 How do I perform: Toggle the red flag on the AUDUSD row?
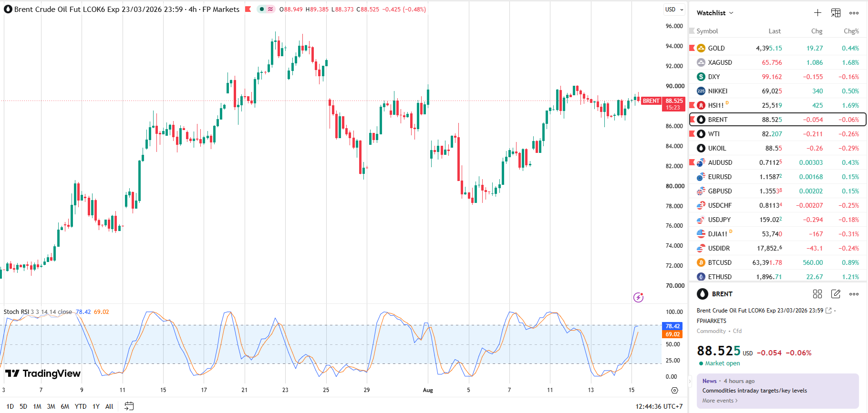tap(692, 162)
